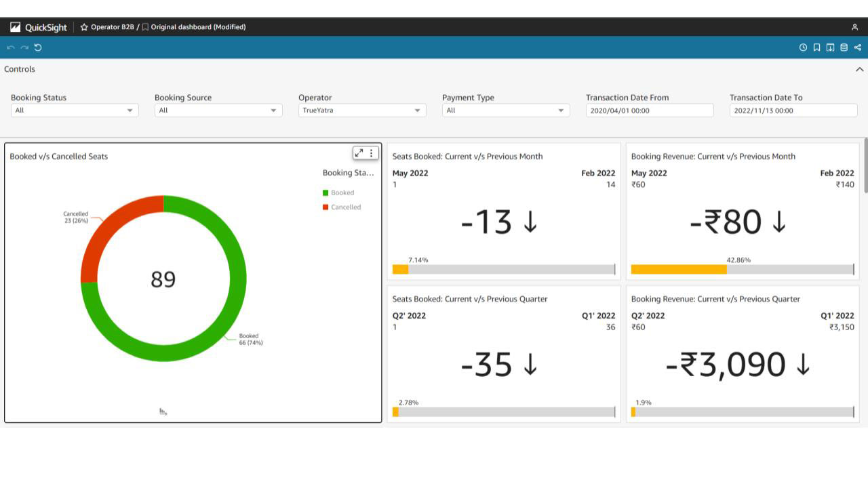Open the user profile icon
The height and width of the screenshot is (488, 868).
tap(854, 27)
